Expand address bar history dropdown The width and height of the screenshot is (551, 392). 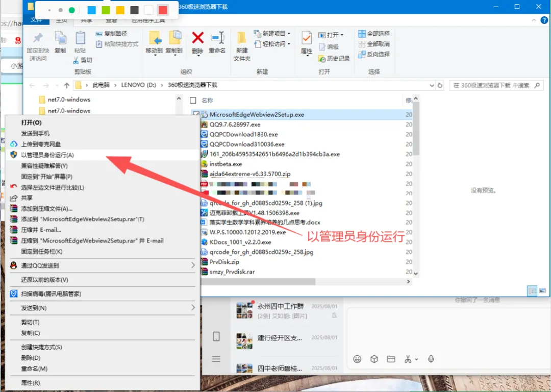432,85
